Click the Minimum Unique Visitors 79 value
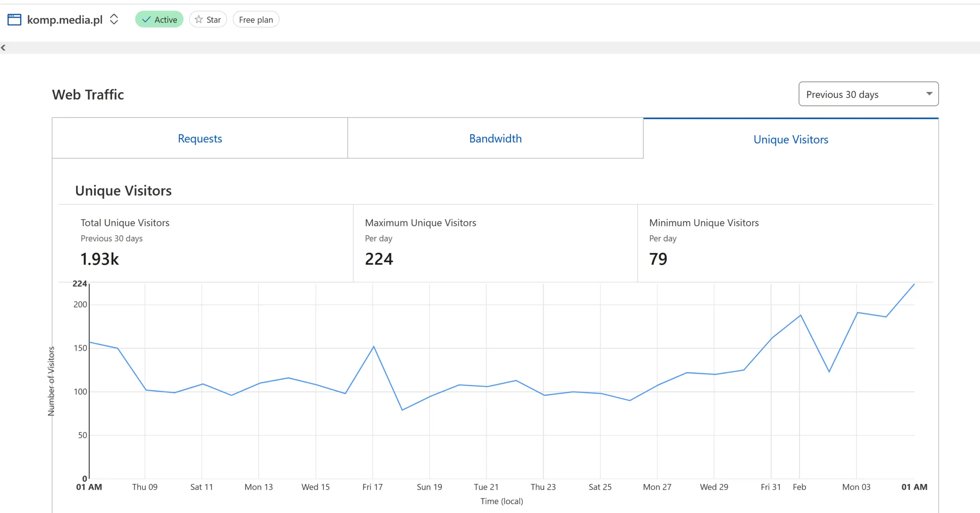The height and width of the screenshot is (513, 980). (658, 259)
